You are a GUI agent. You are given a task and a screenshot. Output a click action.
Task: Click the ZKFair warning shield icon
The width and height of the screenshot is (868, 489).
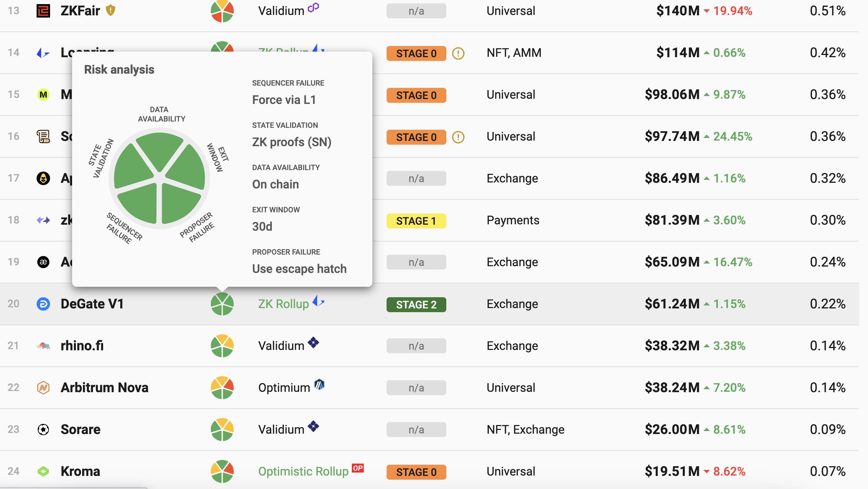[x=110, y=10]
